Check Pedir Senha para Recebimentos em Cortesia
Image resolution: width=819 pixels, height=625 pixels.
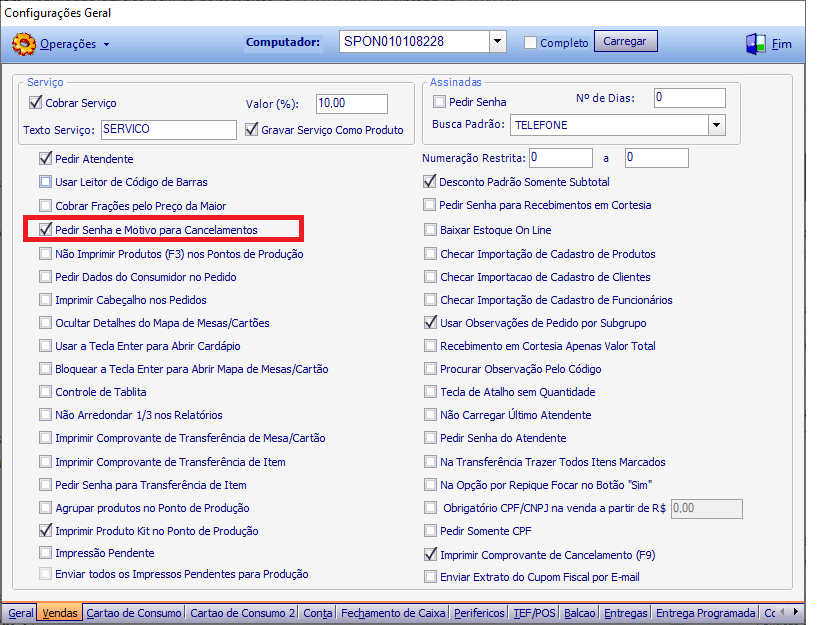(x=429, y=205)
